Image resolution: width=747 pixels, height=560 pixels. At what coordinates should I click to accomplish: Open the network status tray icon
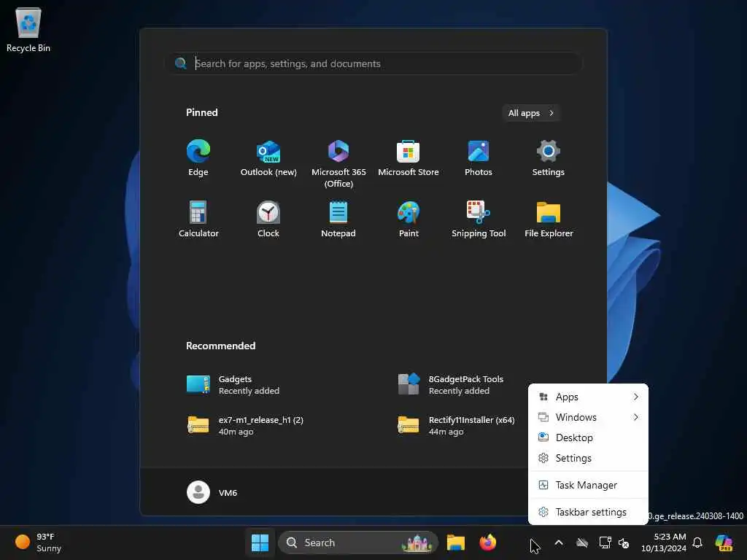605,542
